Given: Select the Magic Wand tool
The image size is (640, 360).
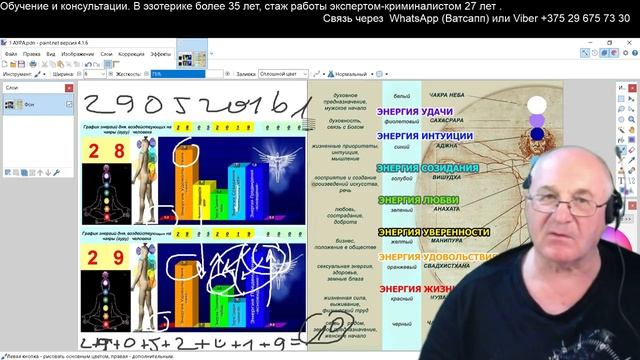Looking at the screenshot, I should 621,130.
